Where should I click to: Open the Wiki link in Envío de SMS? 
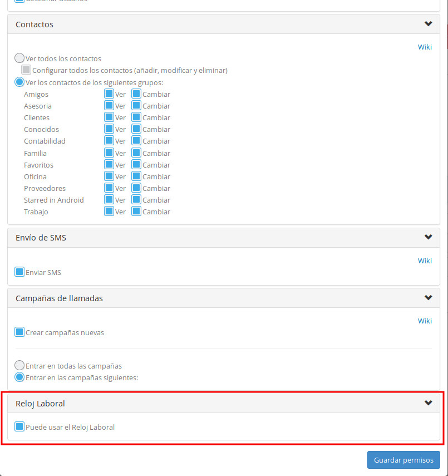tap(425, 261)
